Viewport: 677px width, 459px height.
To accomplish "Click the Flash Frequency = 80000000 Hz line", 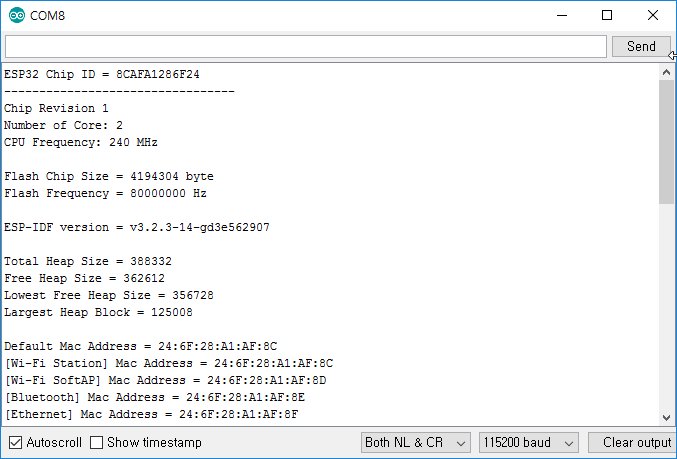I will click(105, 193).
